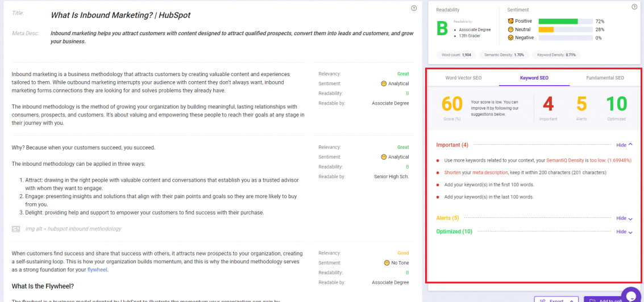Click the 'Why? Because when your customers succeed' line
This screenshot has height=302, width=644.
coord(84,147)
